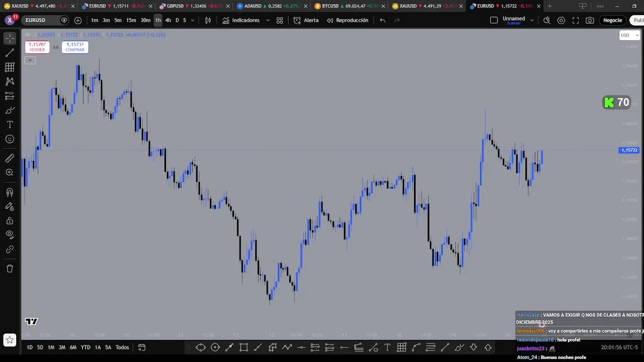
Task: Set date range to Todos
Action: point(122,347)
